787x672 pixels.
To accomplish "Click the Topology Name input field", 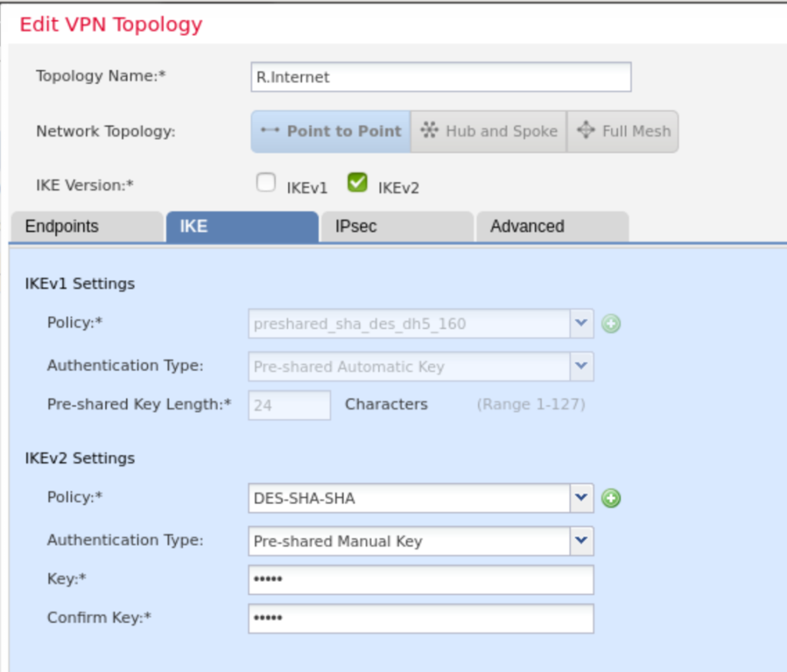I will click(x=440, y=77).
